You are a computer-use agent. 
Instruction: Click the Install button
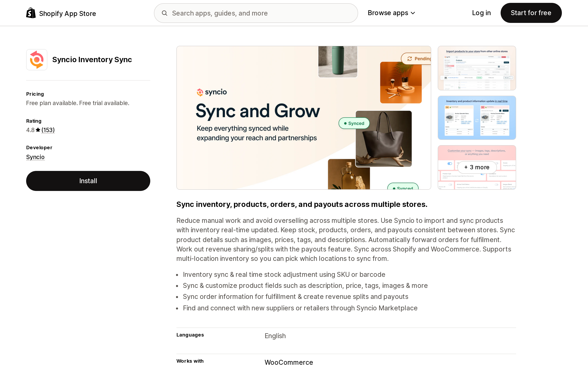[88, 181]
